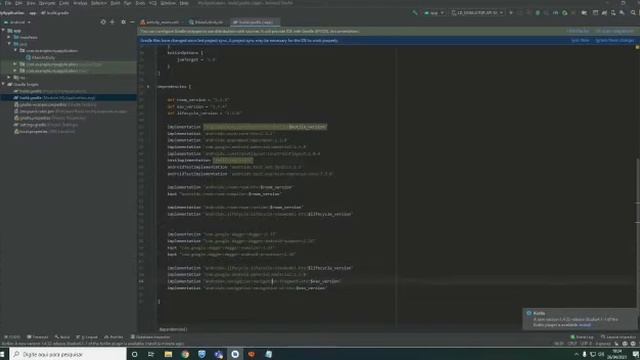Fold the dependencies block in gutter
This screenshot has height=360, width=640.
pyautogui.click(x=148, y=87)
